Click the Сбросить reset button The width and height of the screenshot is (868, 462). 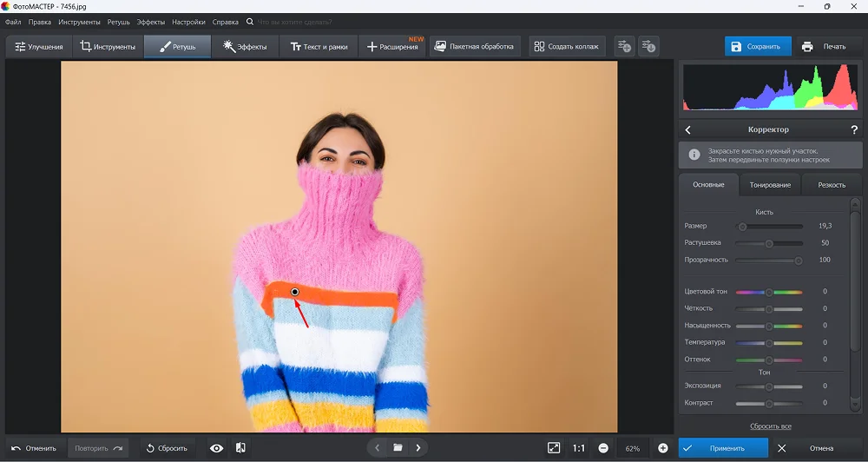(167, 448)
